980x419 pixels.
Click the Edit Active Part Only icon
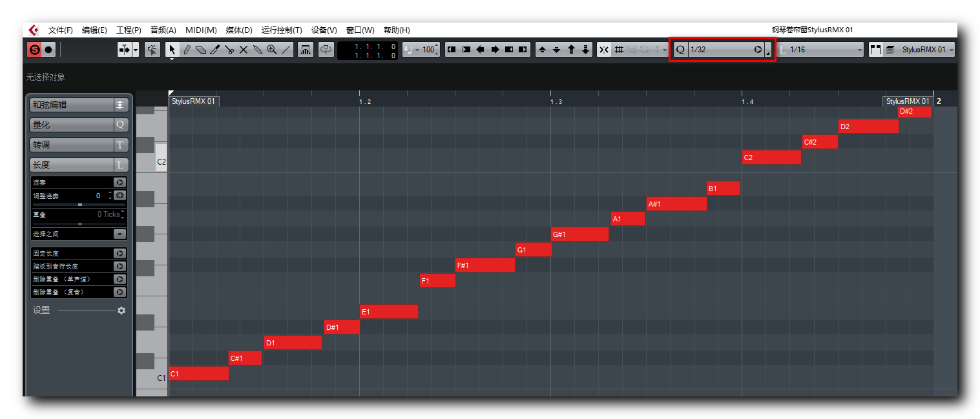(890, 49)
